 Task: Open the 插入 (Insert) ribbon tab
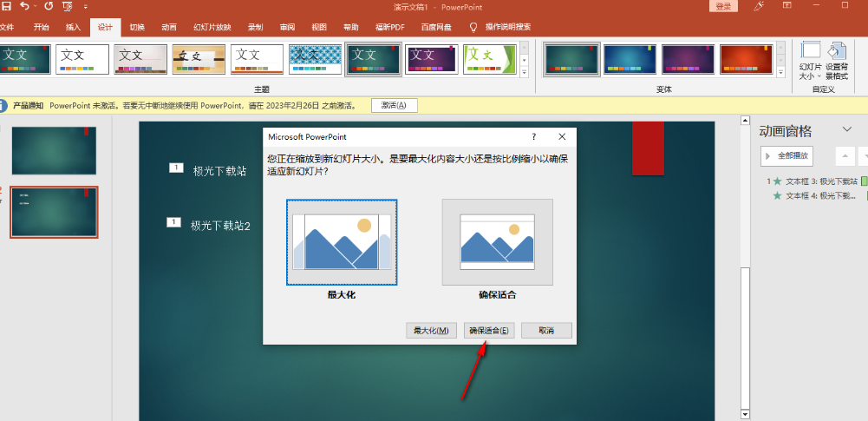tap(74, 27)
